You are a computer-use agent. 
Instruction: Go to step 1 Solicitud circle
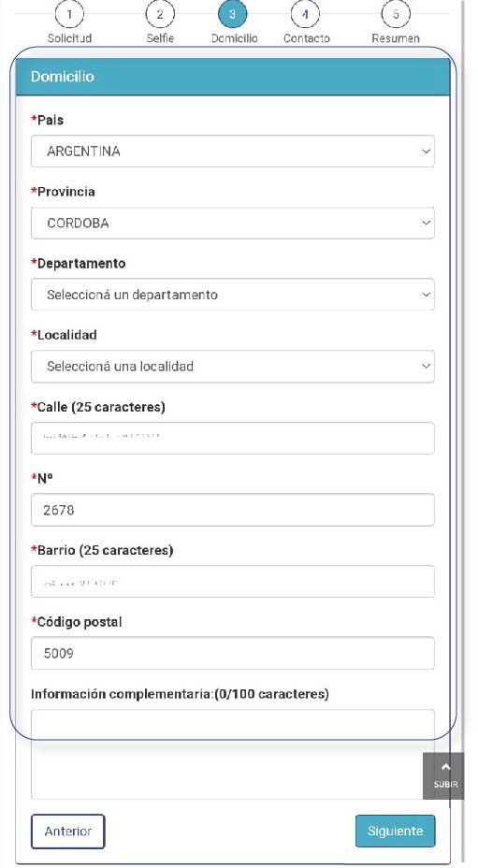(x=69, y=14)
